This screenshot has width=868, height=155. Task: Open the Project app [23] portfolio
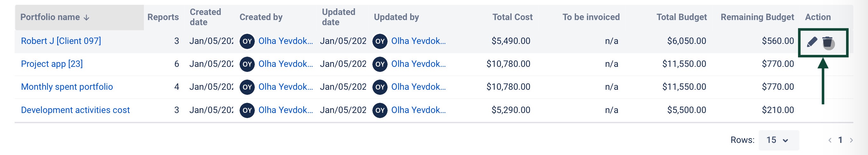pos(52,64)
